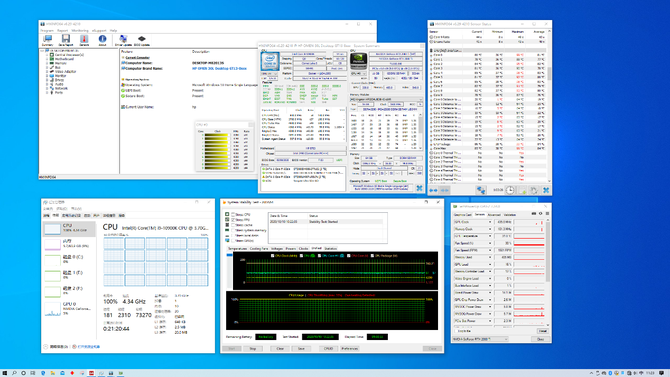The height and width of the screenshot is (377, 670).
Task: Open the GPU selection dropdown in GPU-Z
Action: 480,339
